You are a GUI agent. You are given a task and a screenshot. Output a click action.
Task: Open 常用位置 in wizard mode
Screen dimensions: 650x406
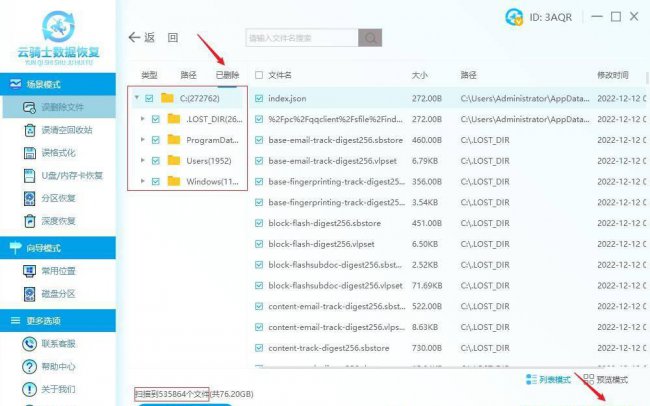click(x=50, y=271)
